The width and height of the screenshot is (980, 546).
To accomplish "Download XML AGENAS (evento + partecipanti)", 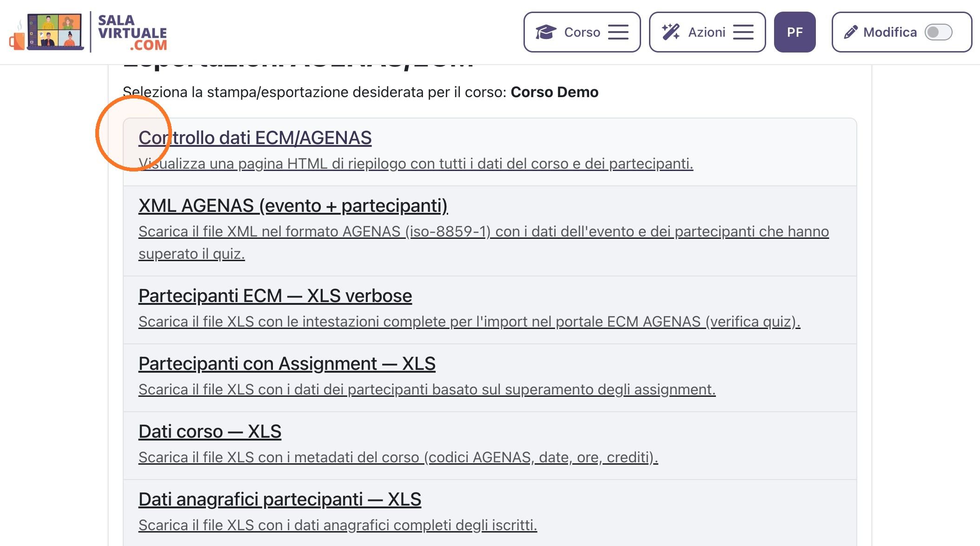I will (293, 205).
